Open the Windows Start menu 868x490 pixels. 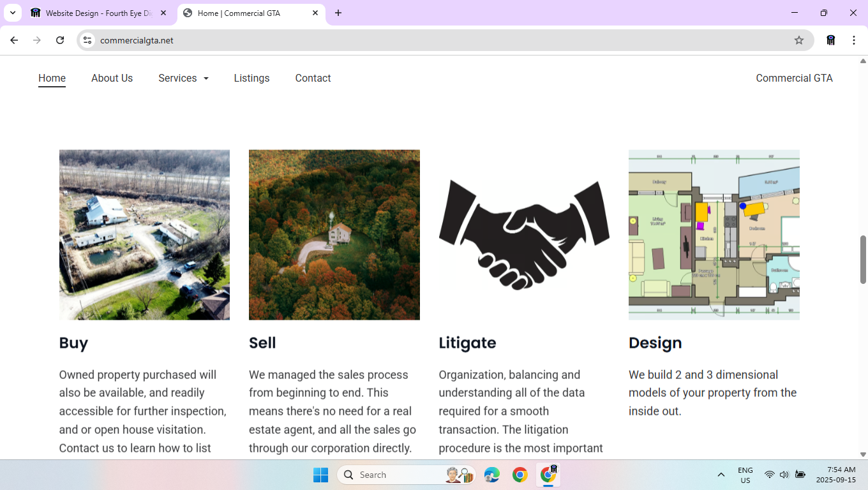click(320, 475)
